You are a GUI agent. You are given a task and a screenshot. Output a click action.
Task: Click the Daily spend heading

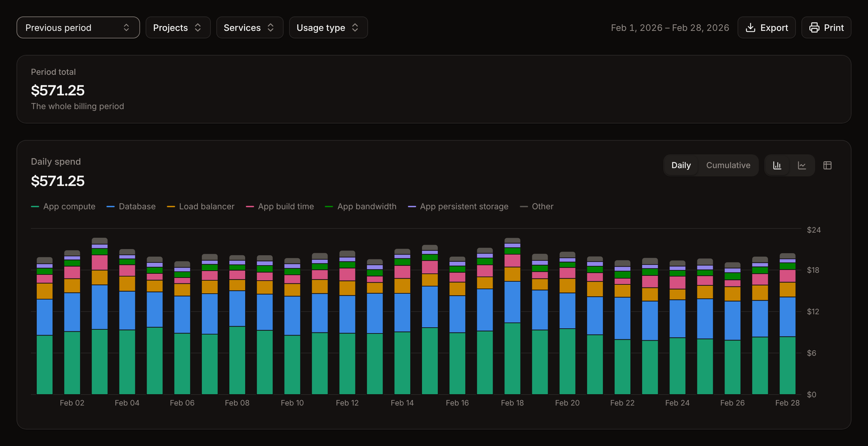point(56,162)
